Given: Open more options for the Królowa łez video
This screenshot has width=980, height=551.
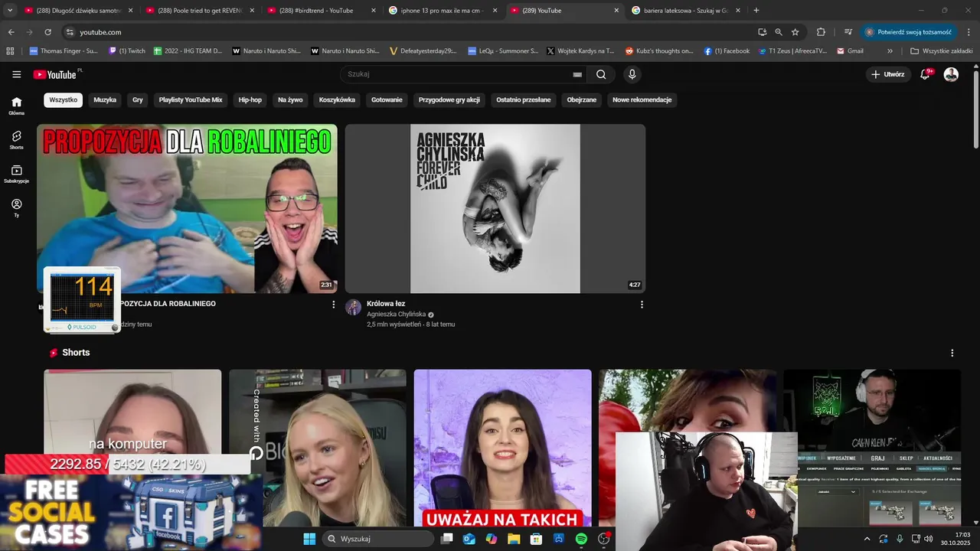Looking at the screenshot, I should 642,305.
